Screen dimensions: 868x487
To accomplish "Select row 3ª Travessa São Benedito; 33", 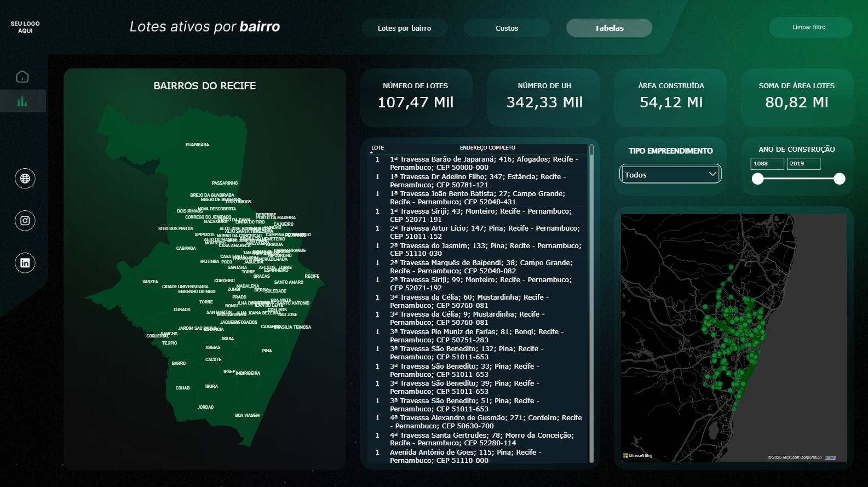I will pos(478,370).
